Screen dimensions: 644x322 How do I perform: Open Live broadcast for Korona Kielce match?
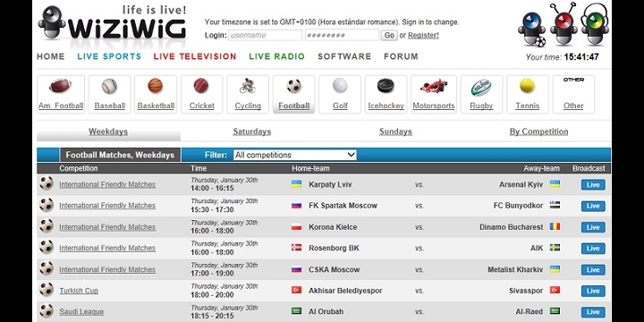[593, 227]
